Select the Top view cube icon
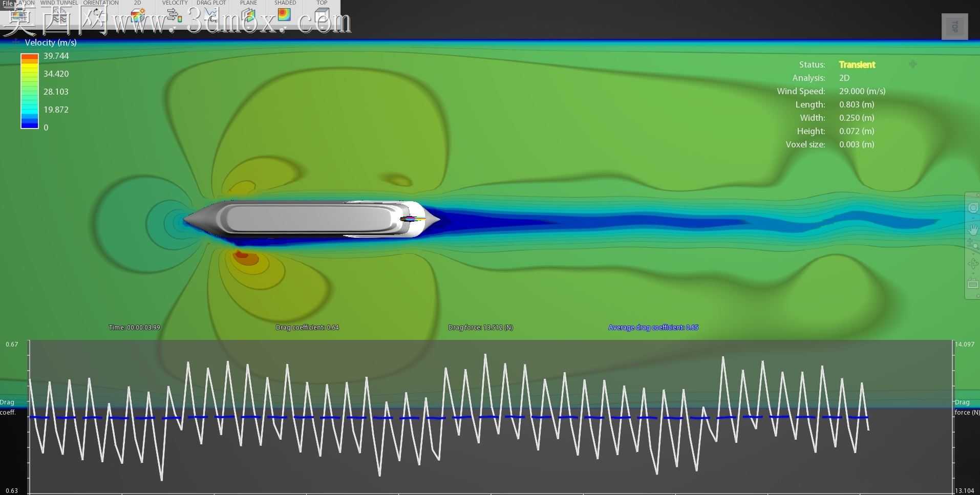 tap(322, 16)
